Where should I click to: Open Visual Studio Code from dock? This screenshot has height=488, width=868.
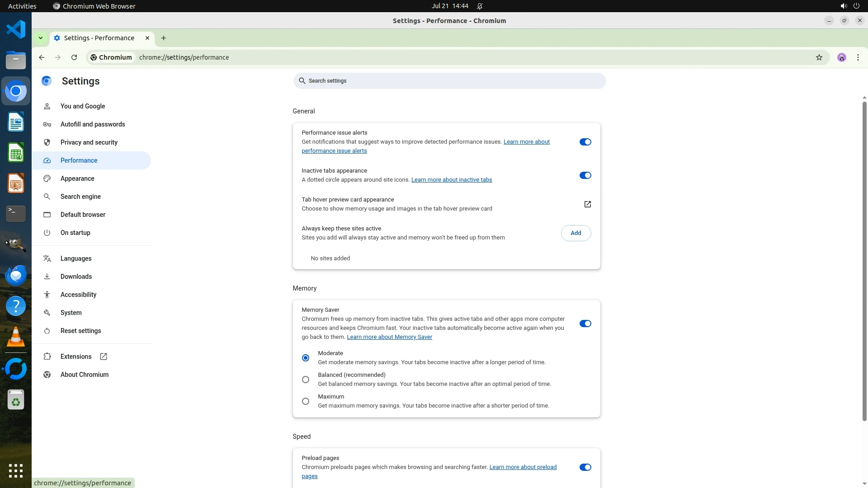click(16, 30)
